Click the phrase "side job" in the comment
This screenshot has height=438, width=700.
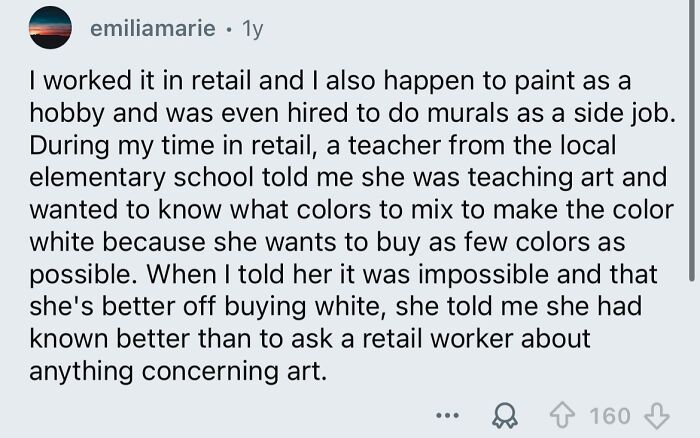coord(634,115)
